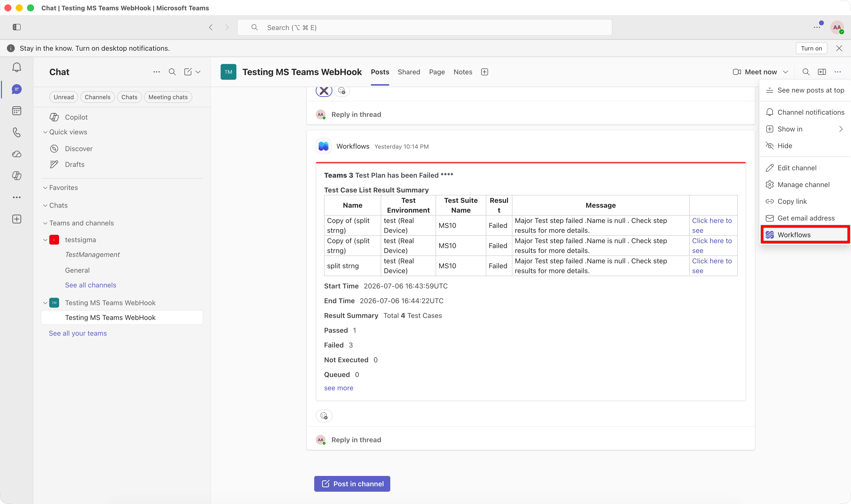Go back with the left arrow
851x504 pixels.
pyautogui.click(x=211, y=27)
